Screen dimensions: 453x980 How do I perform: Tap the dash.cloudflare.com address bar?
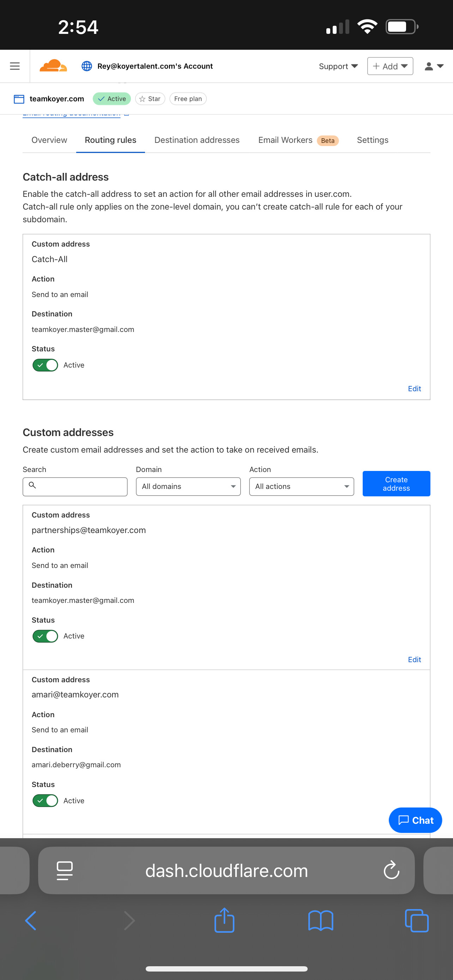(226, 870)
